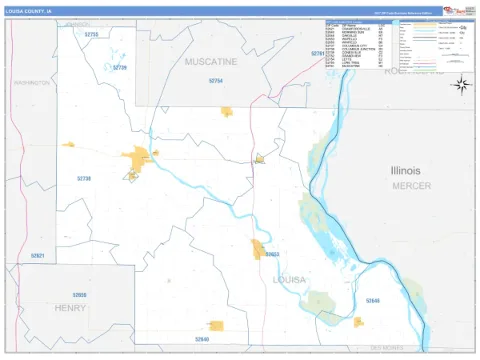Click ZIP code label "52621"

(x=38, y=256)
